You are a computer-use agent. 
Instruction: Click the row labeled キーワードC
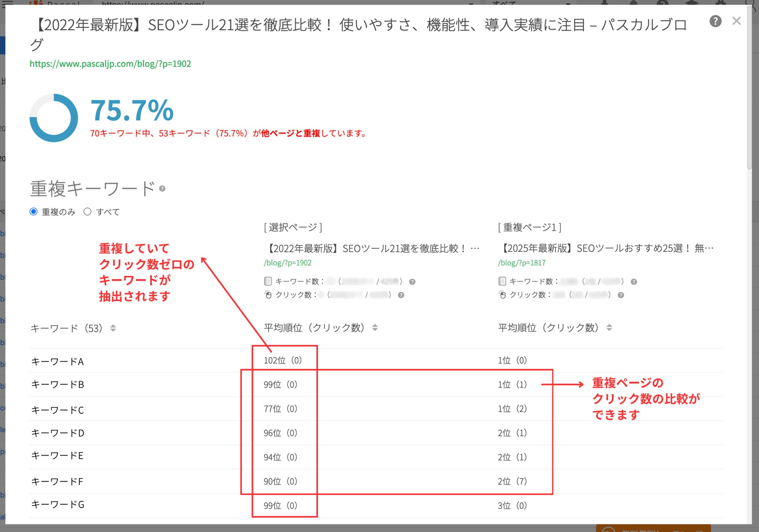[376, 409]
